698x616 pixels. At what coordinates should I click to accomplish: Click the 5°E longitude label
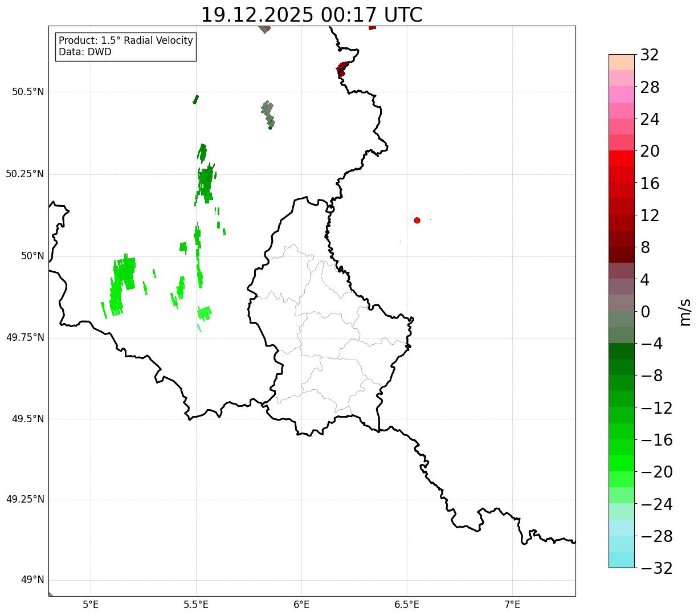click(x=91, y=605)
